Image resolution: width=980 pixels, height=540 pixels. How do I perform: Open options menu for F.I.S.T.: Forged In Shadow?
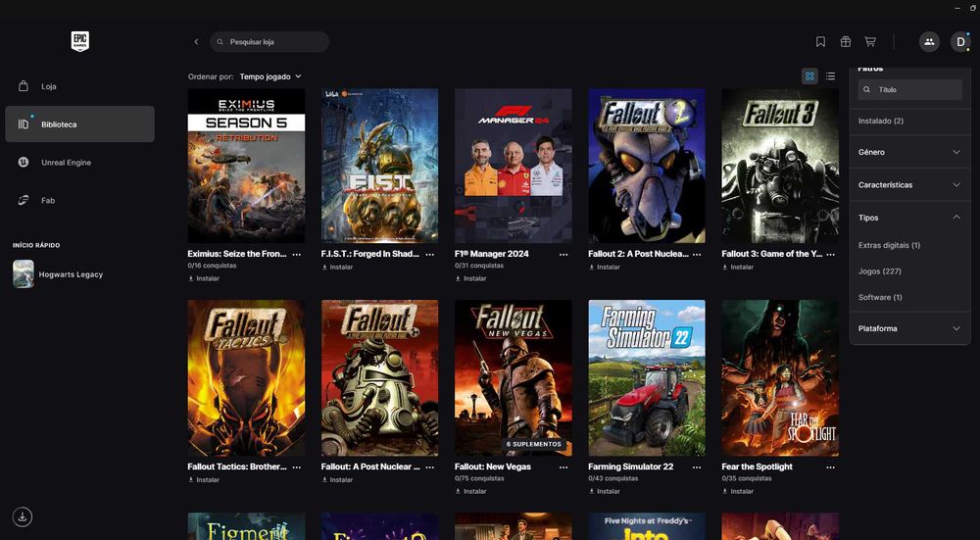430,255
